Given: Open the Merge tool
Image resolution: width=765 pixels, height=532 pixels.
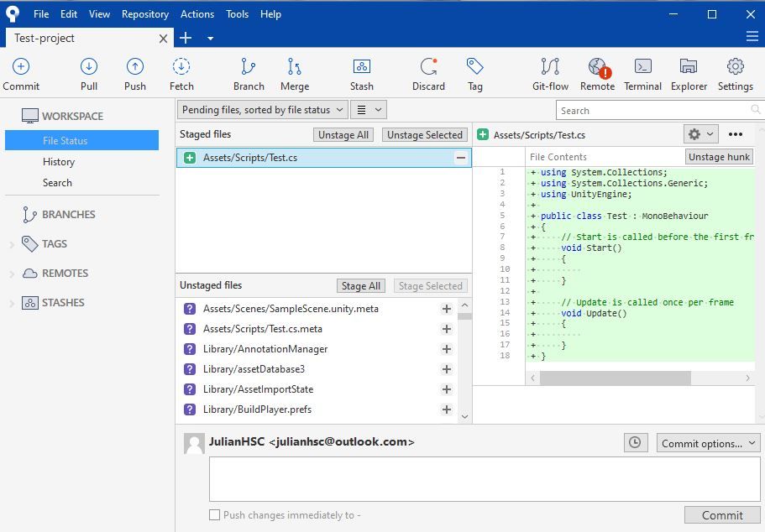Looking at the screenshot, I should pyautogui.click(x=295, y=67).
